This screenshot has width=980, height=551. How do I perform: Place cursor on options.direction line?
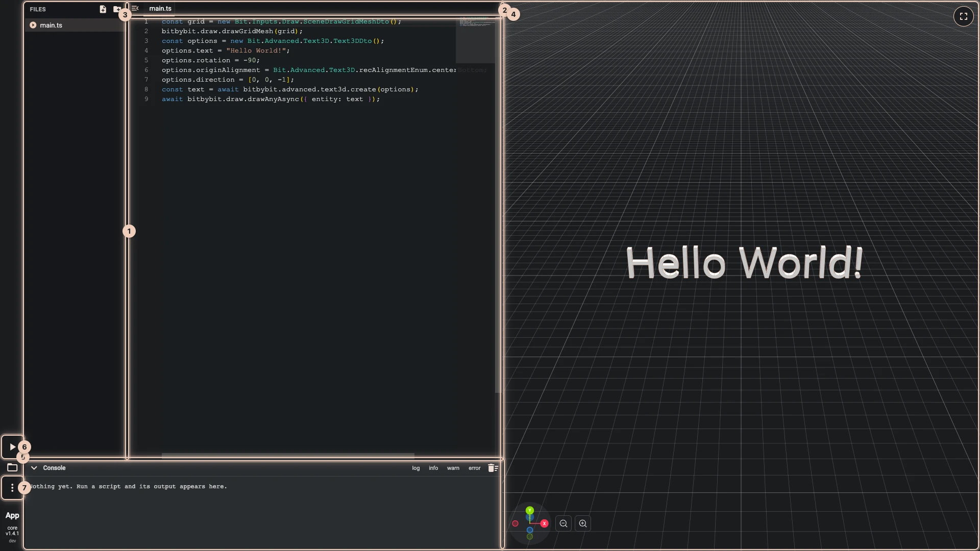[x=228, y=80]
